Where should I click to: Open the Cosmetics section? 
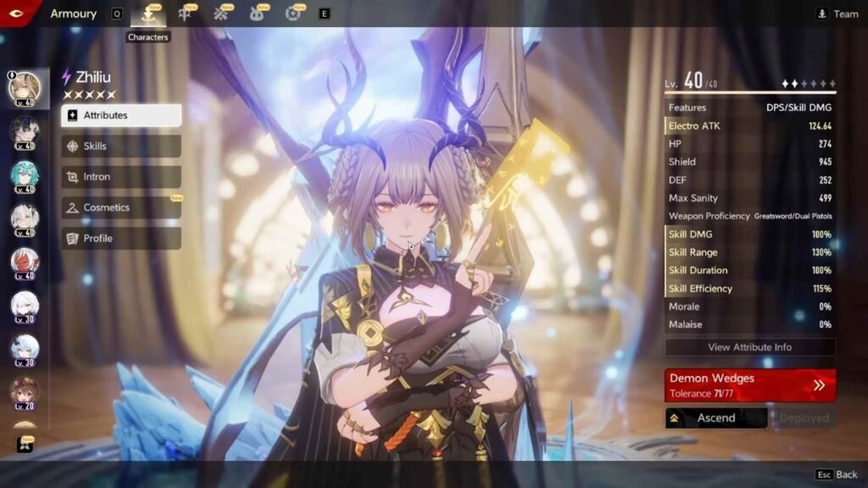(121, 208)
